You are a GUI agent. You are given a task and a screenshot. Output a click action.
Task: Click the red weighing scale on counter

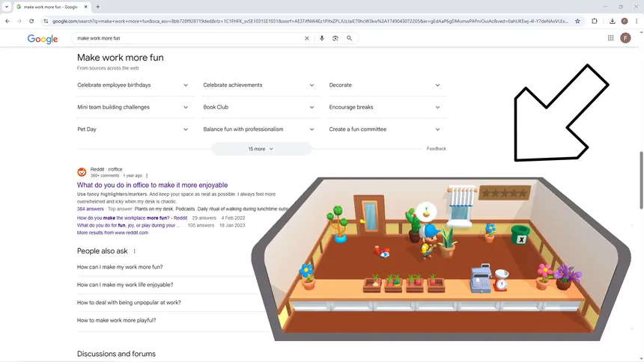[x=501, y=280]
